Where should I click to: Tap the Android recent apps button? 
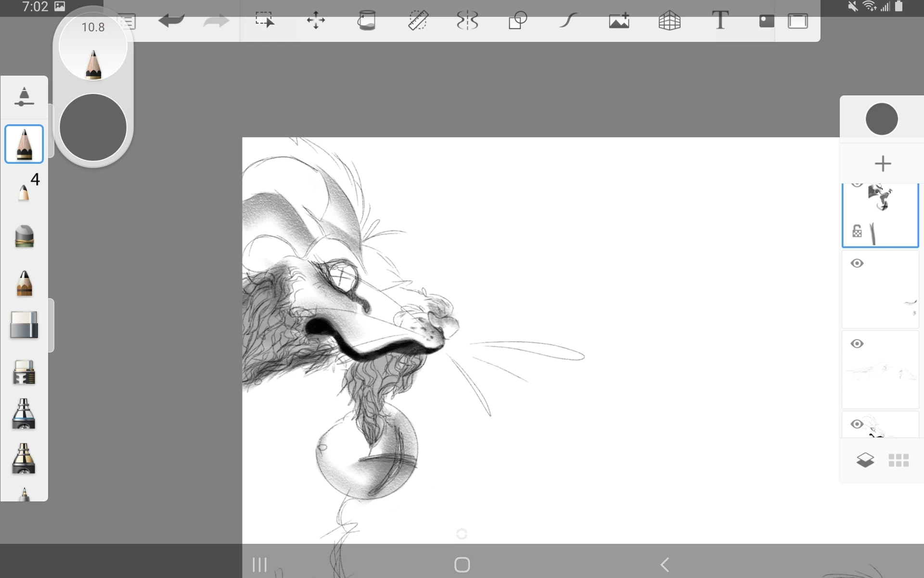[x=259, y=565]
